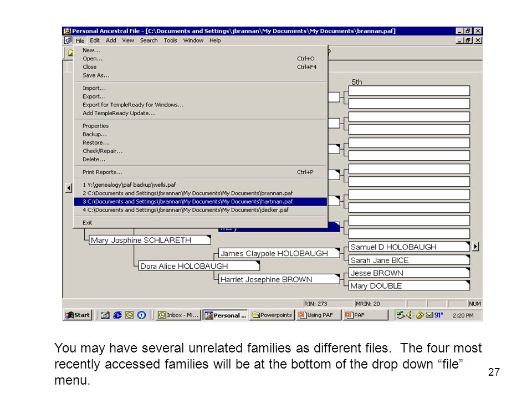
Task: Switch to Powerpoints folder taskbar button
Action: [x=272, y=315]
